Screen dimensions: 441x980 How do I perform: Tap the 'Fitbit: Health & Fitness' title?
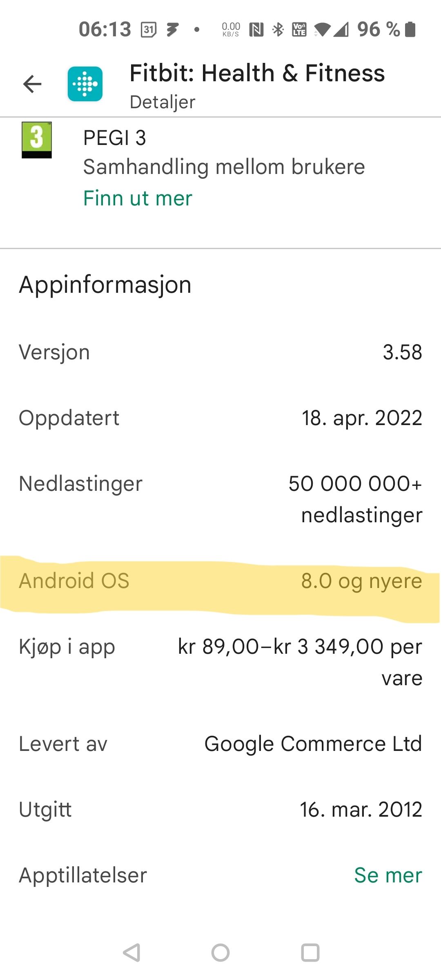257,73
